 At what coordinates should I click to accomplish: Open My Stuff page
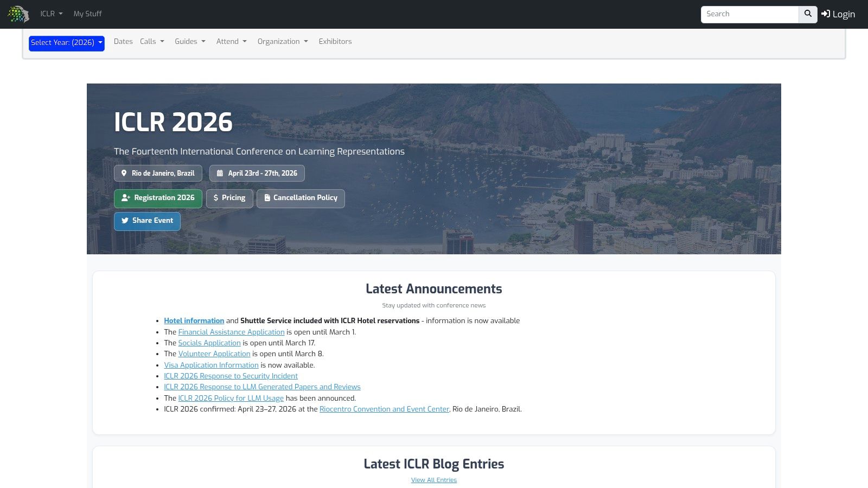[x=88, y=14]
